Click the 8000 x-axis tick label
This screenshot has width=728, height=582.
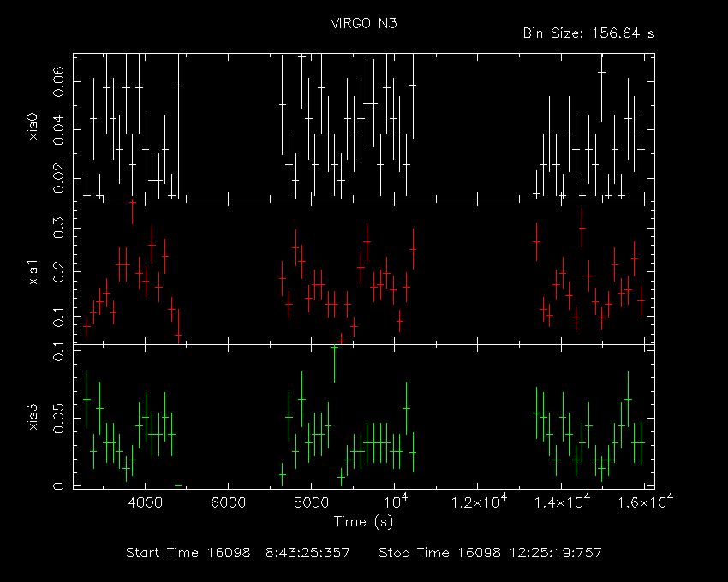pos(311,502)
